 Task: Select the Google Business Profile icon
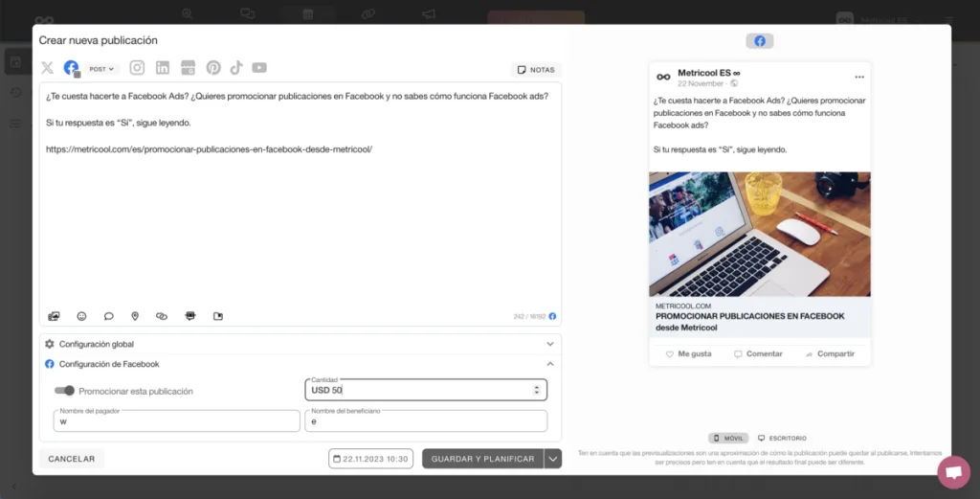point(189,68)
